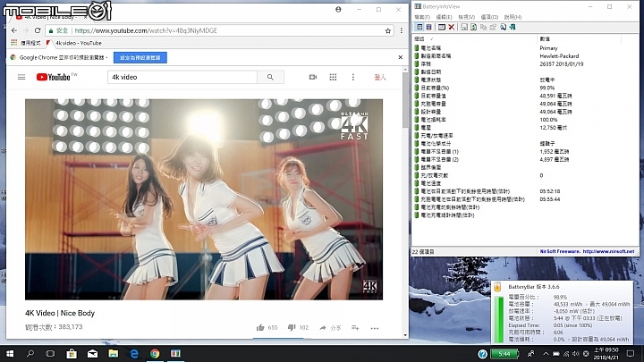Launch Microsoft Store from taskbar
This screenshot has height=362, width=644.
pos(72,353)
